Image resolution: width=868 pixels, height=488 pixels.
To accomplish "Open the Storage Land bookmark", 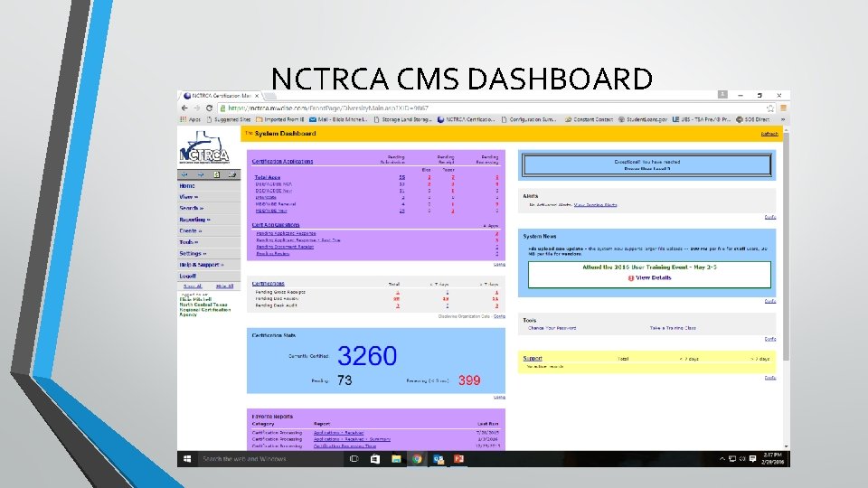I will (x=402, y=119).
